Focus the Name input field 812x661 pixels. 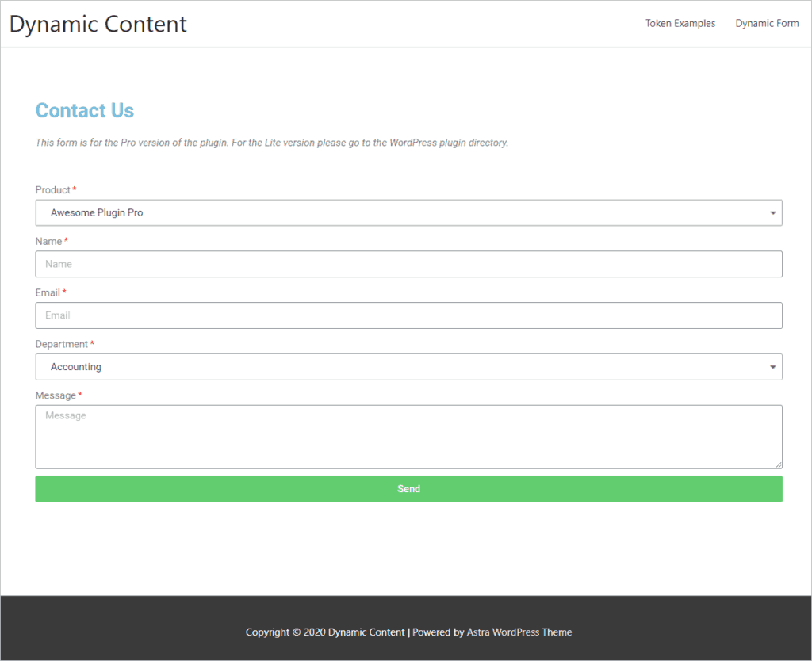(408, 265)
